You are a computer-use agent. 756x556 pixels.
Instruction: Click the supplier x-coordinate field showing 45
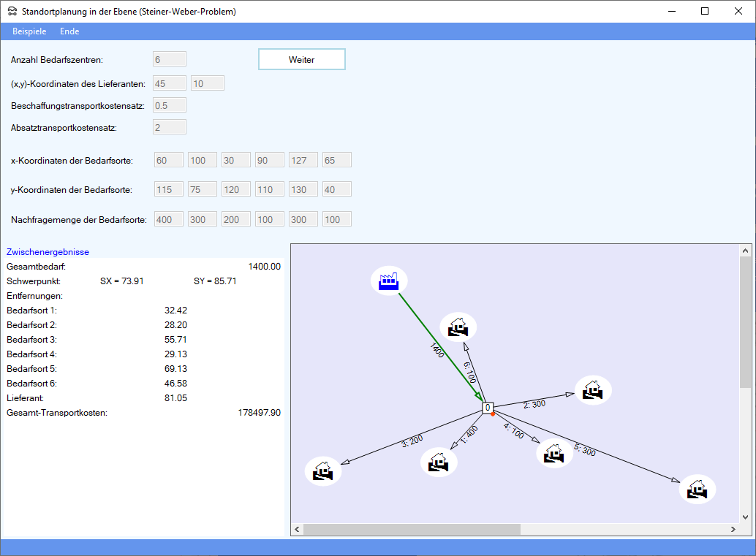click(x=170, y=83)
